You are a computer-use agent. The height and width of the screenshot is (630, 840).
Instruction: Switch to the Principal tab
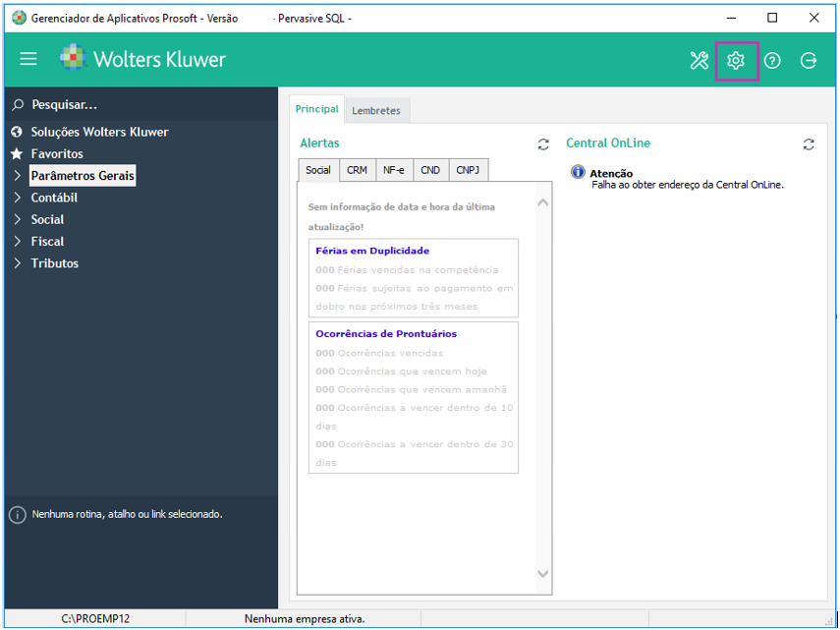click(x=316, y=109)
